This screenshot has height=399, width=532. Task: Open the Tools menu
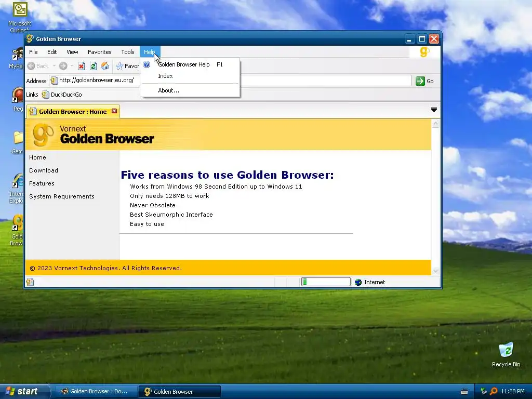(x=128, y=52)
